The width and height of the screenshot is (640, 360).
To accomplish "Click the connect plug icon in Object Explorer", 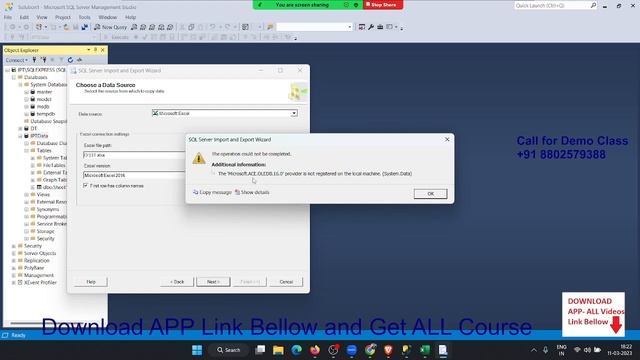I will pyautogui.click(x=34, y=60).
